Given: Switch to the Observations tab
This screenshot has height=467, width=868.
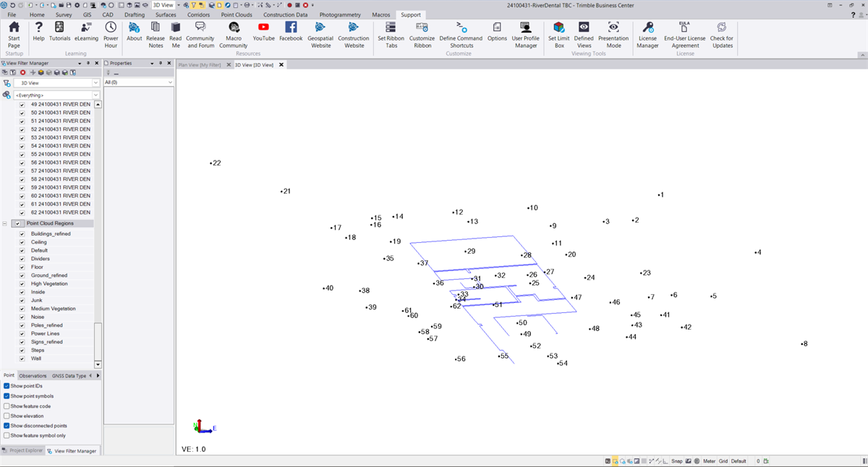Looking at the screenshot, I should coord(33,376).
